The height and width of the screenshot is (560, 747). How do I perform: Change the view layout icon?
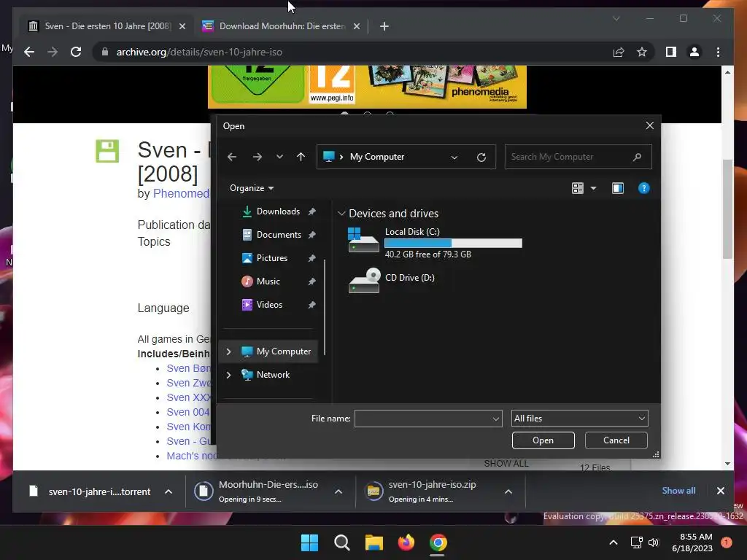578,188
